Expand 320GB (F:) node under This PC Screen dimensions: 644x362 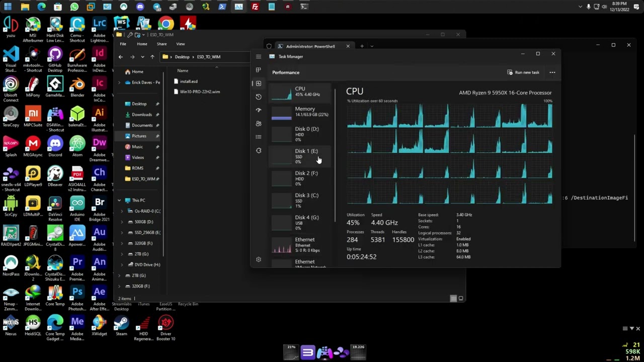point(122,243)
